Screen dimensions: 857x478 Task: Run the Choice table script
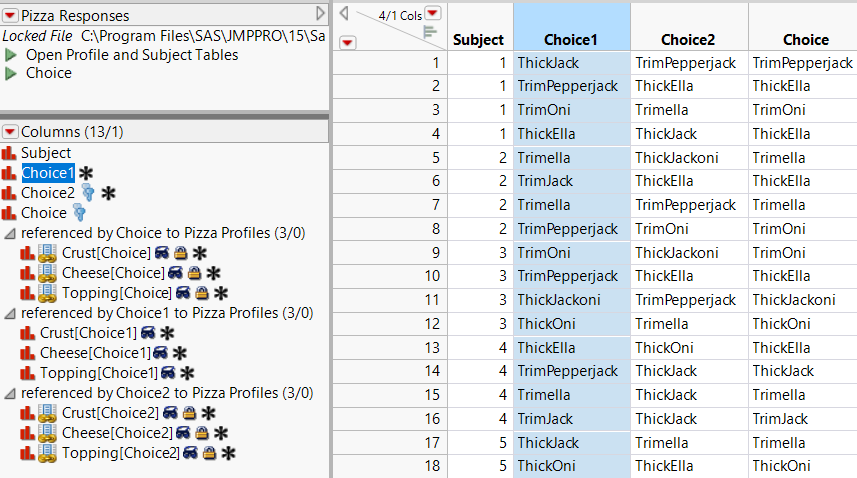click(x=10, y=73)
